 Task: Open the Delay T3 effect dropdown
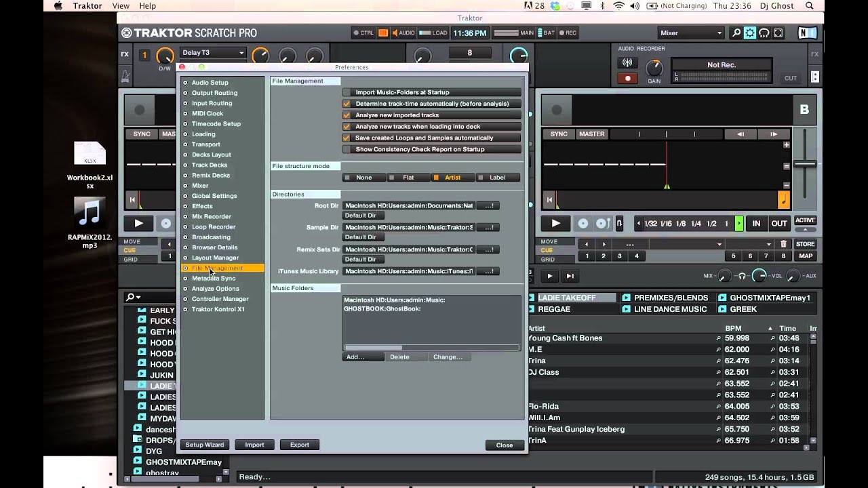coord(213,53)
